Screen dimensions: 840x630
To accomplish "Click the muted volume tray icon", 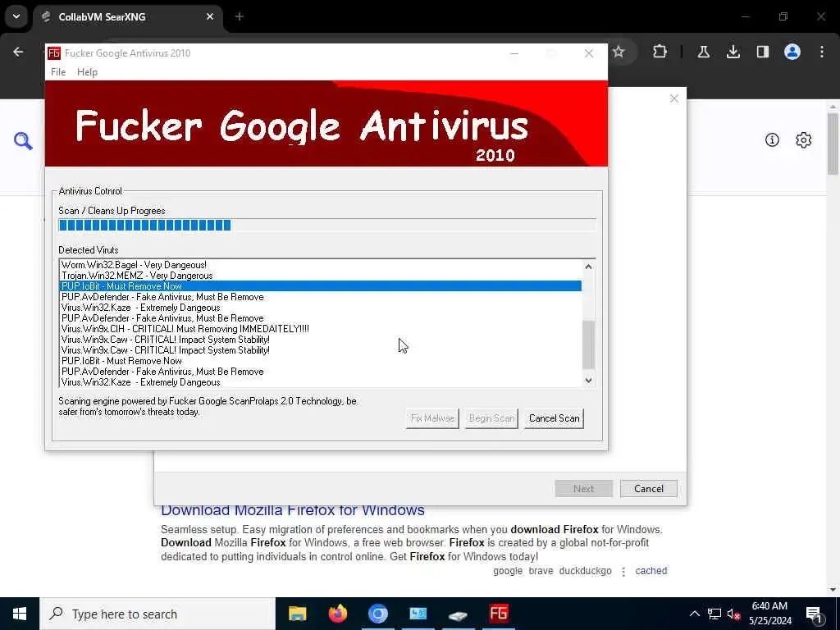I will [x=734, y=614].
